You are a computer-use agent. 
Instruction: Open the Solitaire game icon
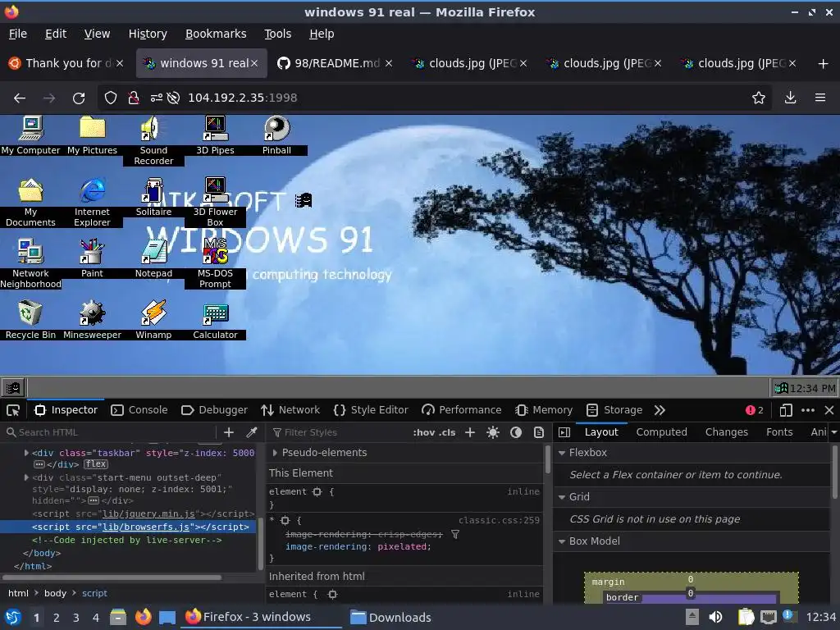pyautogui.click(x=153, y=197)
